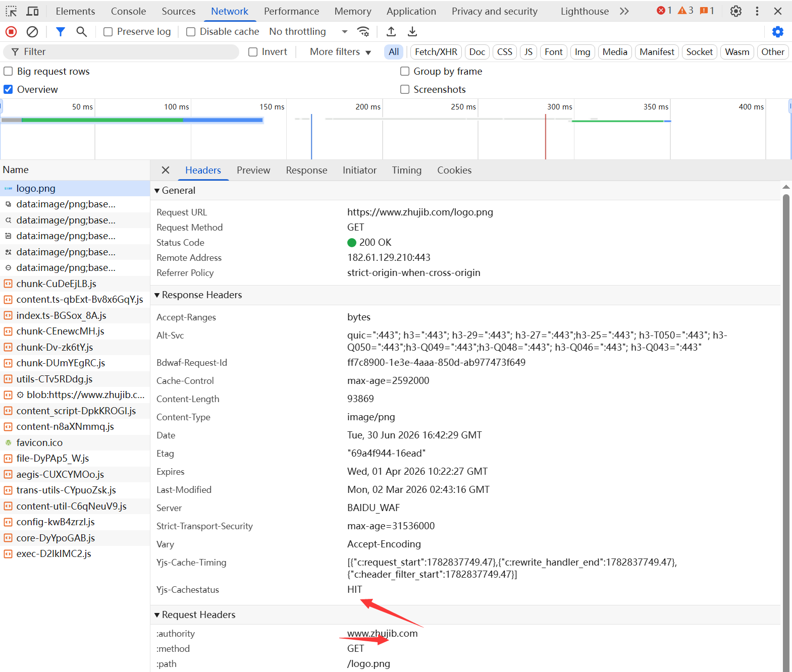792x672 pixels.
Task: Open the No throttling dropdown
Action: coord(308,31)
